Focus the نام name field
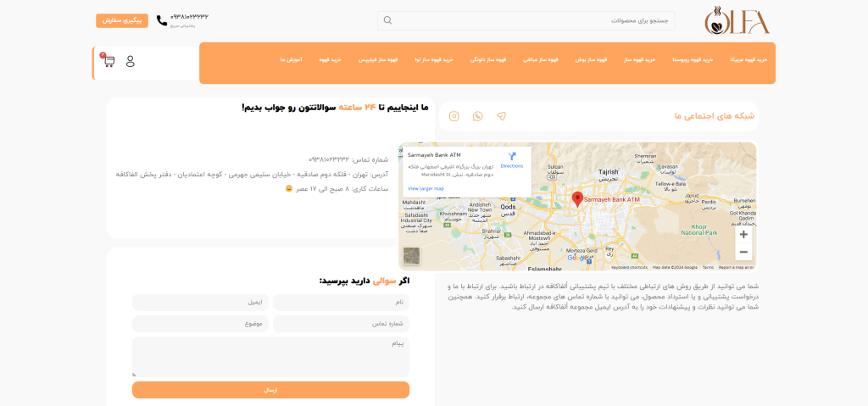Screen dimensions: 868x406 [342, 303]
